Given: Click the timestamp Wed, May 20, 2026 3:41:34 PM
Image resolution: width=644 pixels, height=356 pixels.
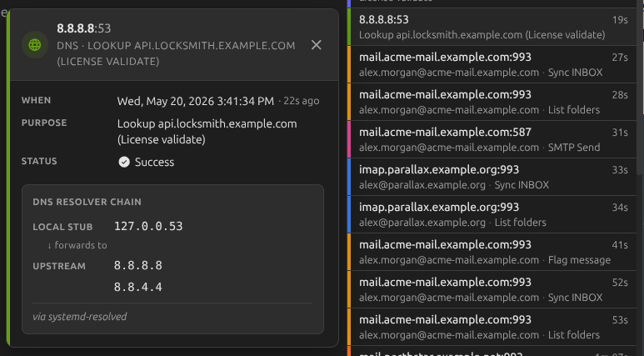Looking at the screenshot, I should (x=196, y=101).
